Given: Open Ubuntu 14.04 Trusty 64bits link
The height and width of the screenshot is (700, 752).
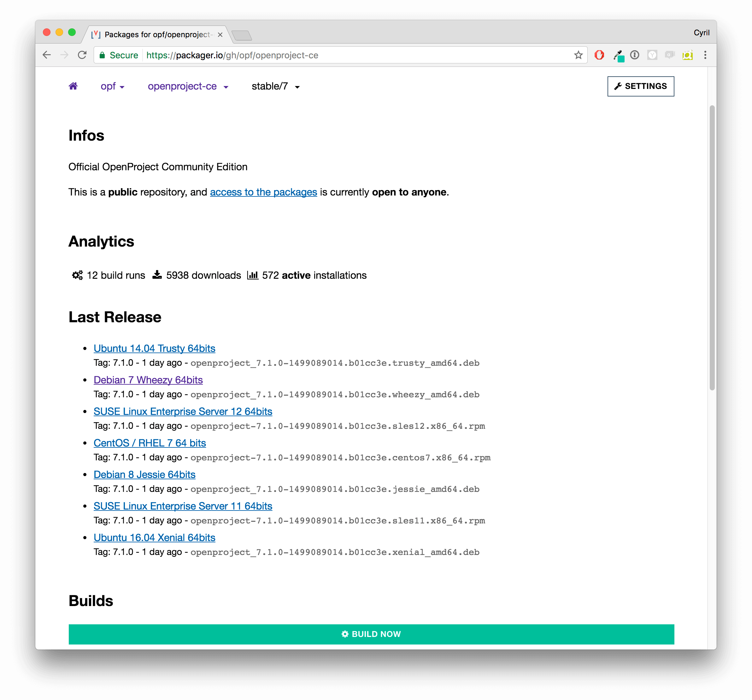Looking at the screenshot, I should coord(154,348).
